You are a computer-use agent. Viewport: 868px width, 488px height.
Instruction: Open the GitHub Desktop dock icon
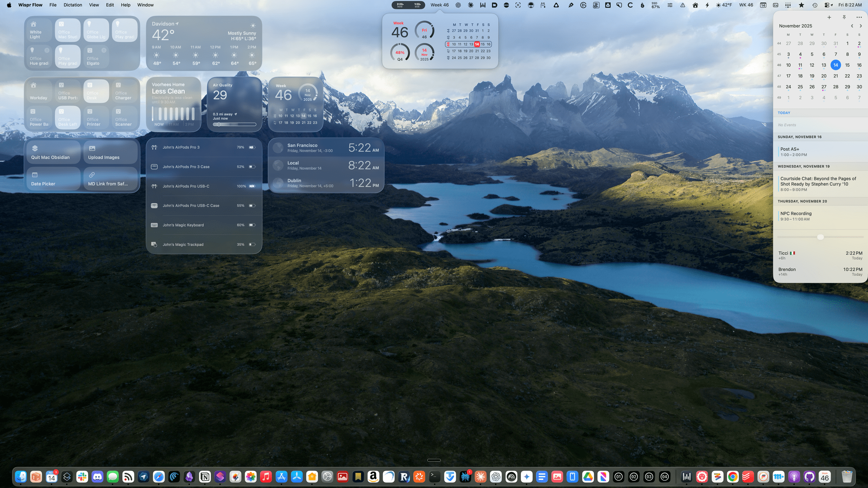[809, 477]
